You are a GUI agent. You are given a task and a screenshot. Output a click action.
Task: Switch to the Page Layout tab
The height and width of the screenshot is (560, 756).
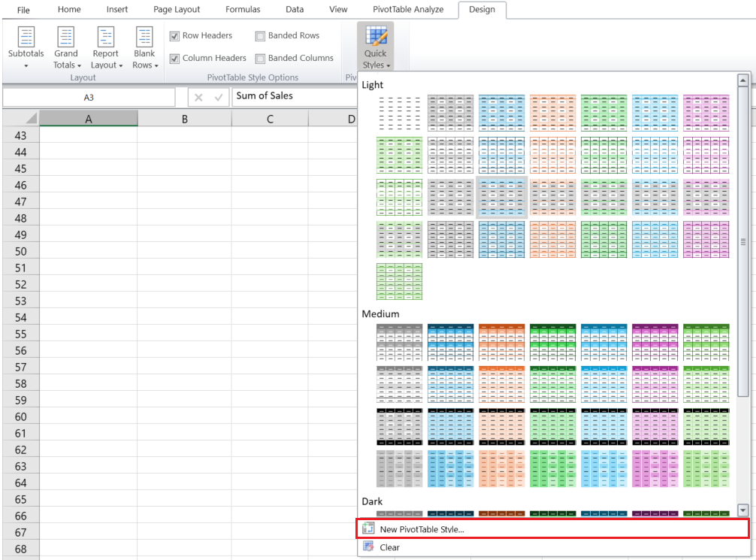coord(177,9)
